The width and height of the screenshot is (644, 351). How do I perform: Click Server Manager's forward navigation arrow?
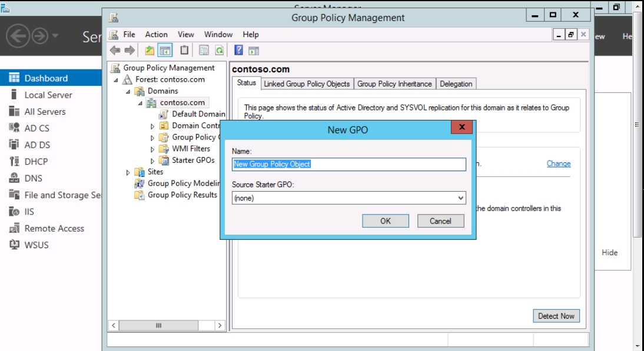coord(40,36)
